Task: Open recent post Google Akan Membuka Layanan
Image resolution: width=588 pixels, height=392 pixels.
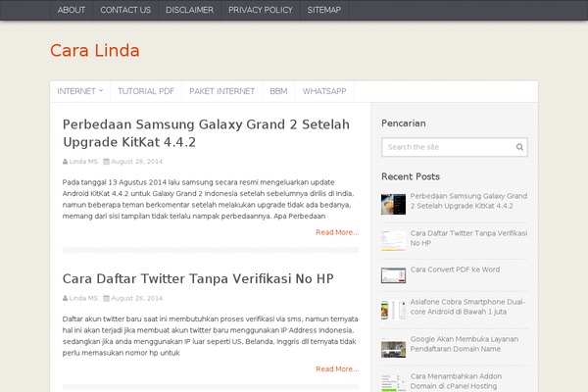Action: pos(465,344)
